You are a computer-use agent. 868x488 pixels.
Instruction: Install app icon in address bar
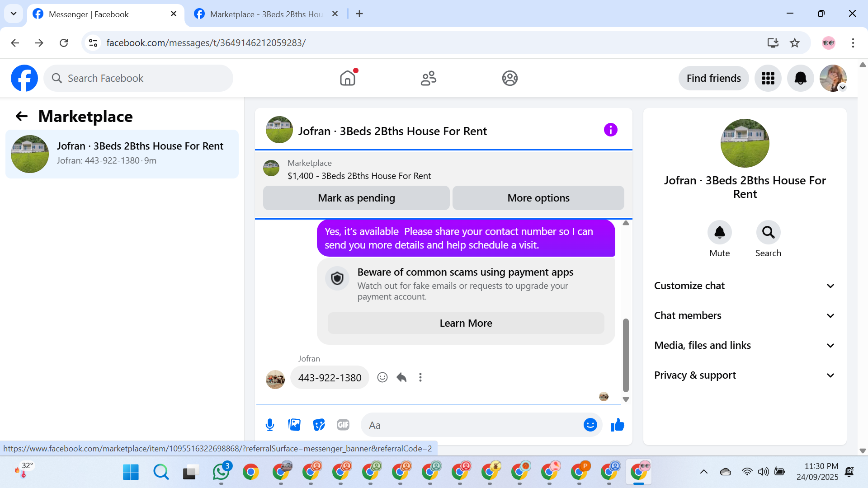[773, 43]
